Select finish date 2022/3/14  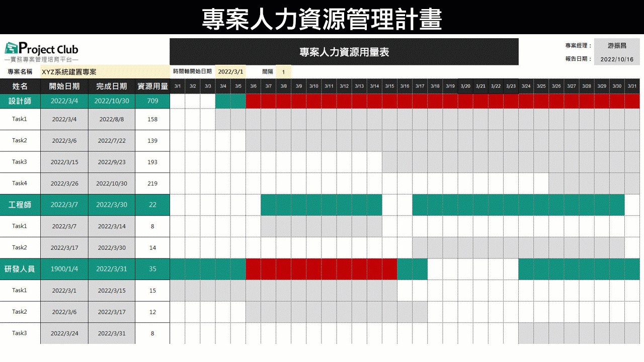click(112, 226)
